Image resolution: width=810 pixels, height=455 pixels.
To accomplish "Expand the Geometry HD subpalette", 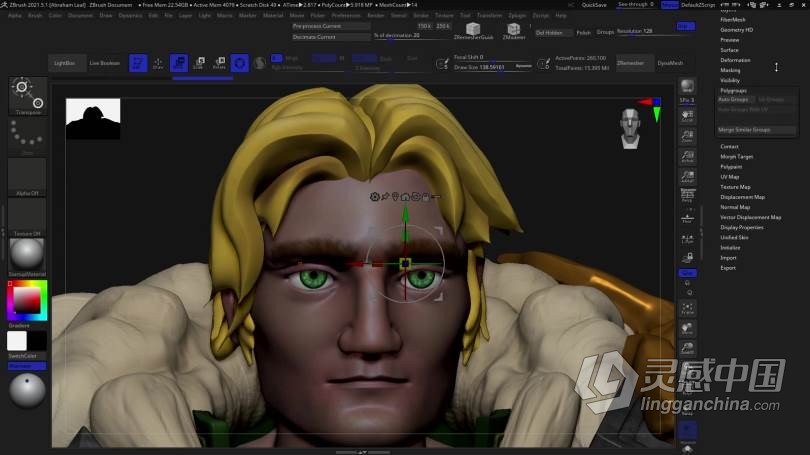I will click(737, 30).
